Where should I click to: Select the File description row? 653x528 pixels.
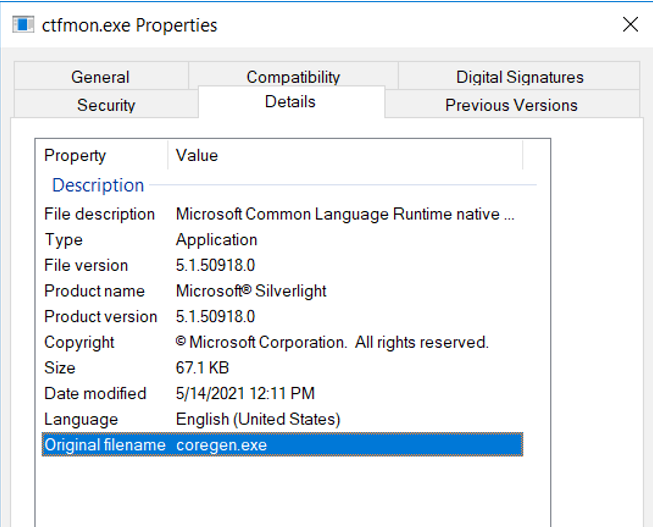(x=99, y=214)
